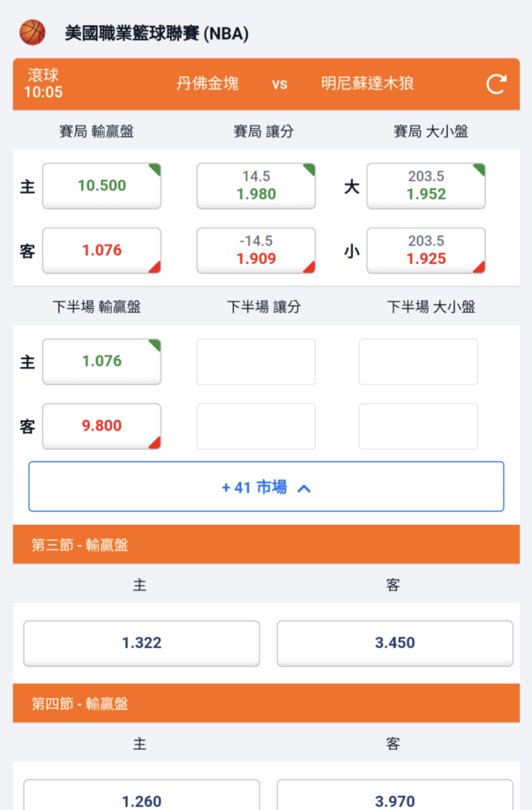Select second-half home odds 1.076
This screenshot has width=532, height=810.
pos(102,361)
